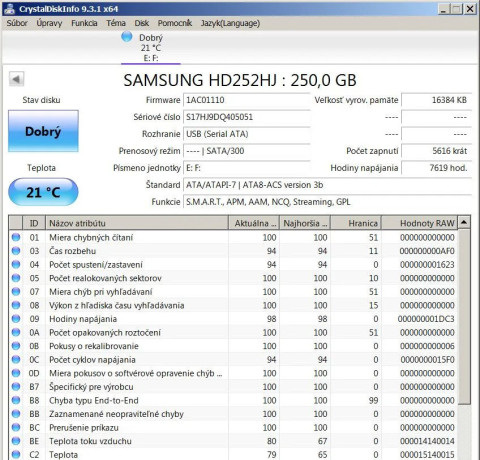Click status icon for Počet cyklov napájania
Screen dimensions: 480x460
coord(16,360)
